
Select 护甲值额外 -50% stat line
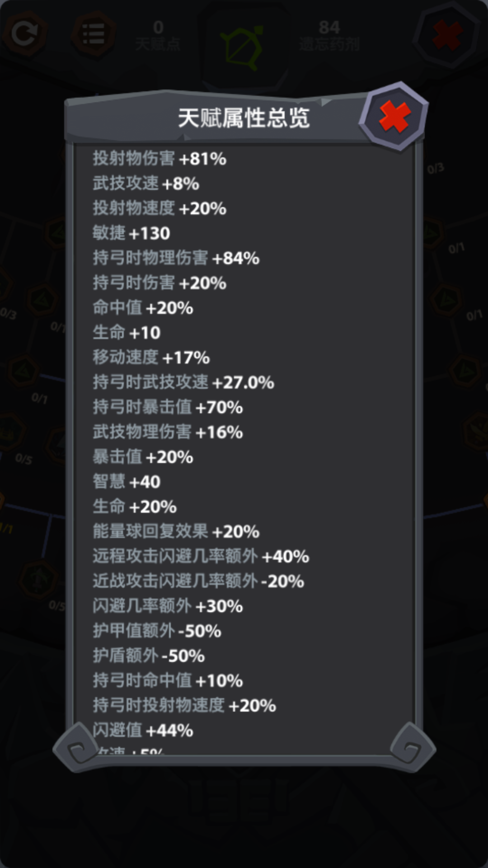(157, 631)
